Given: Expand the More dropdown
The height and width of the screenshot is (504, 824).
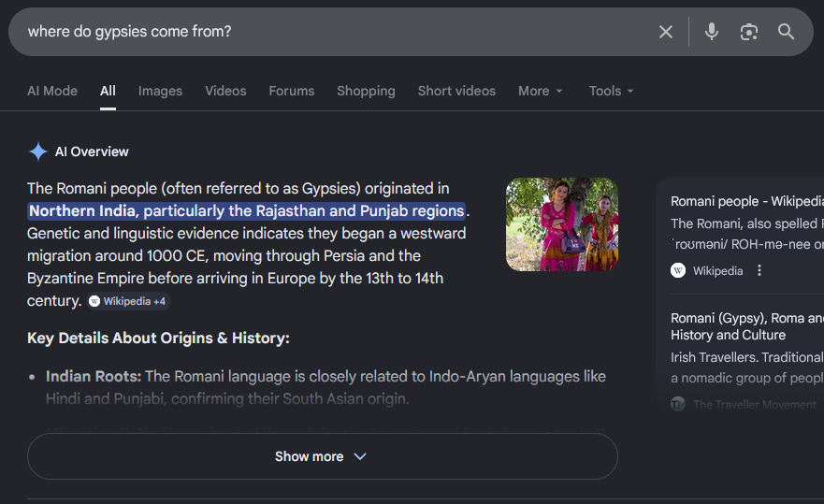Looking at the screenshot, I should (541, 91).
